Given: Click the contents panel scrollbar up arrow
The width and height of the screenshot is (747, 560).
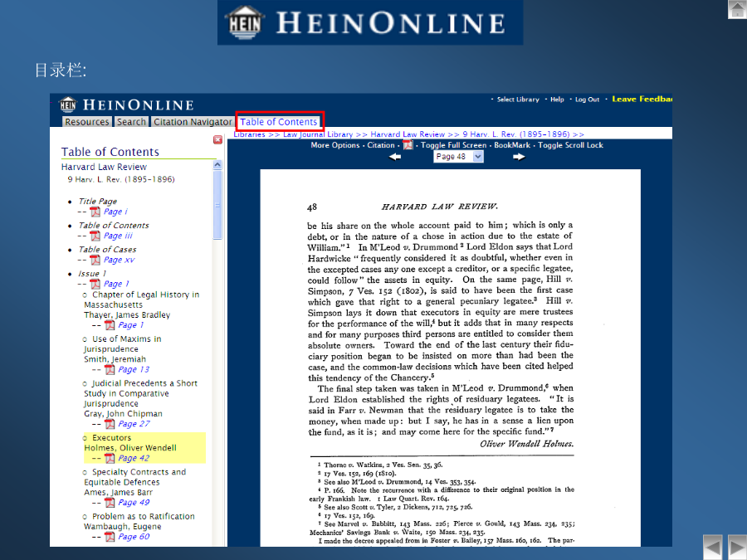Looking at the screenshot, I should pos(217,165).
